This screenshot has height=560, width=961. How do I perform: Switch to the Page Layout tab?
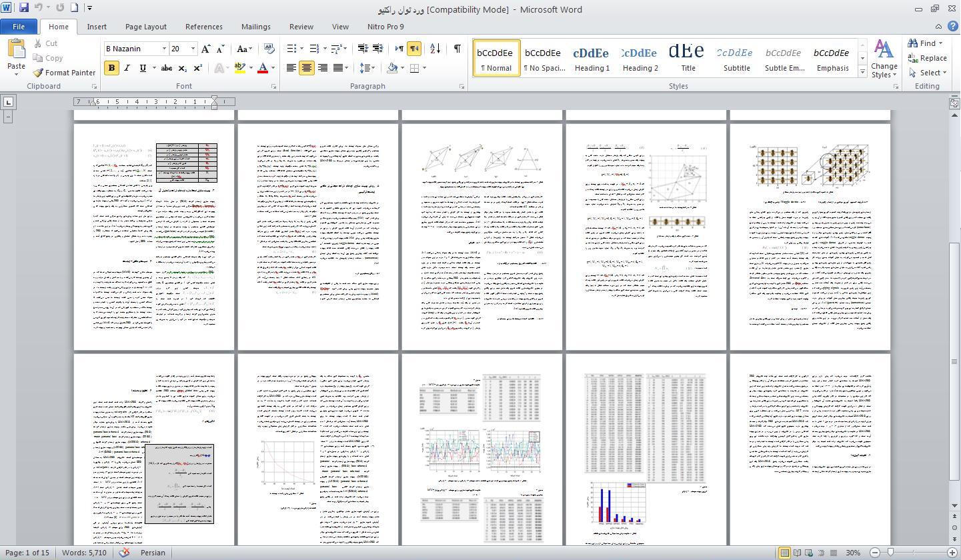click(x=145, y=27)
